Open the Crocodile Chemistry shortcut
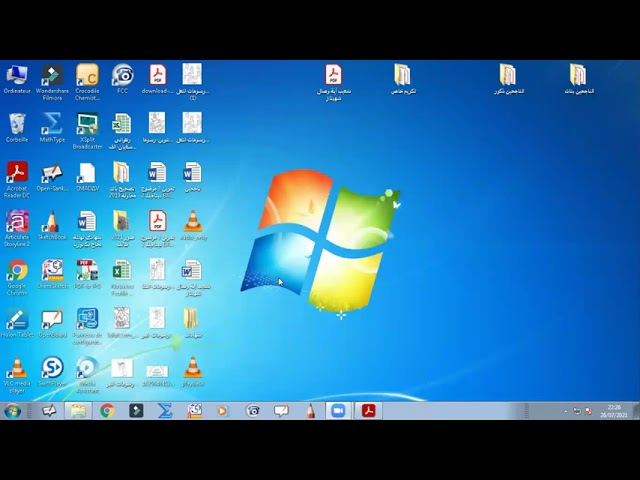 (87, 82)
